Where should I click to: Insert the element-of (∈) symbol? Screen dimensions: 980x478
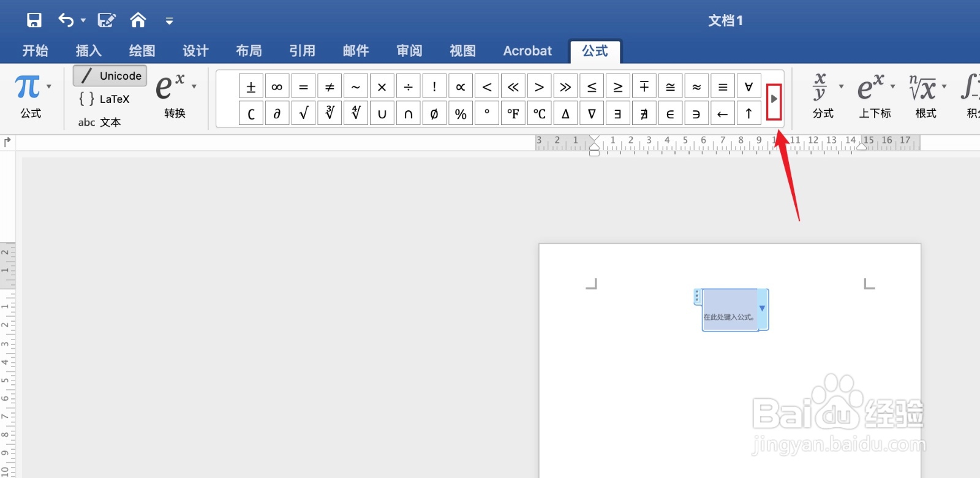(670, 113)
